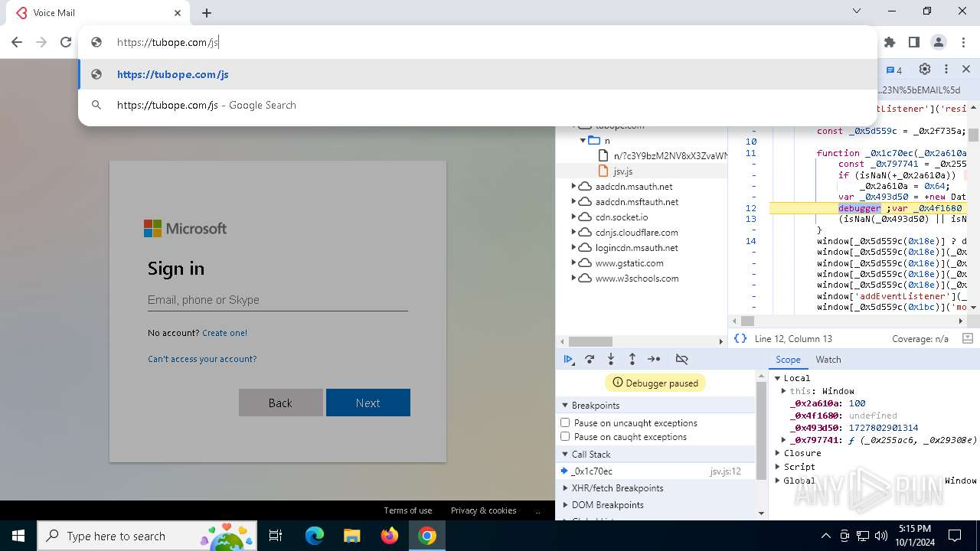Enable Pause on uncaught exceptions
980x551 pixels.
click(565, 422)
